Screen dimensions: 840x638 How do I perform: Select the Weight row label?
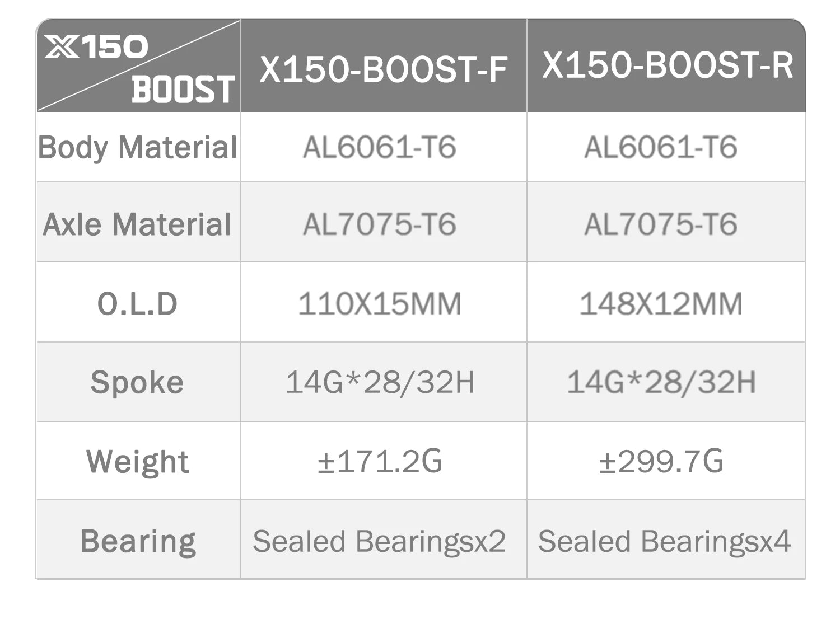tap(137, 462)
